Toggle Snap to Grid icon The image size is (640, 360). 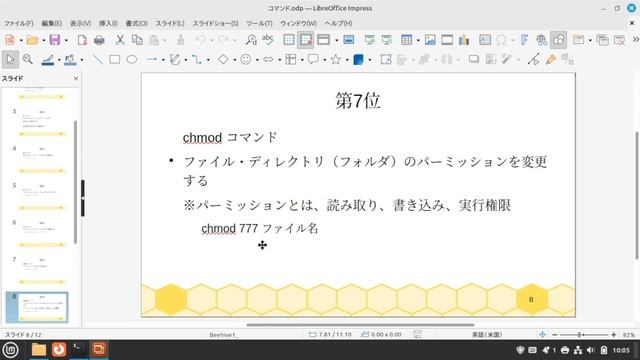[x=306, y=40]
